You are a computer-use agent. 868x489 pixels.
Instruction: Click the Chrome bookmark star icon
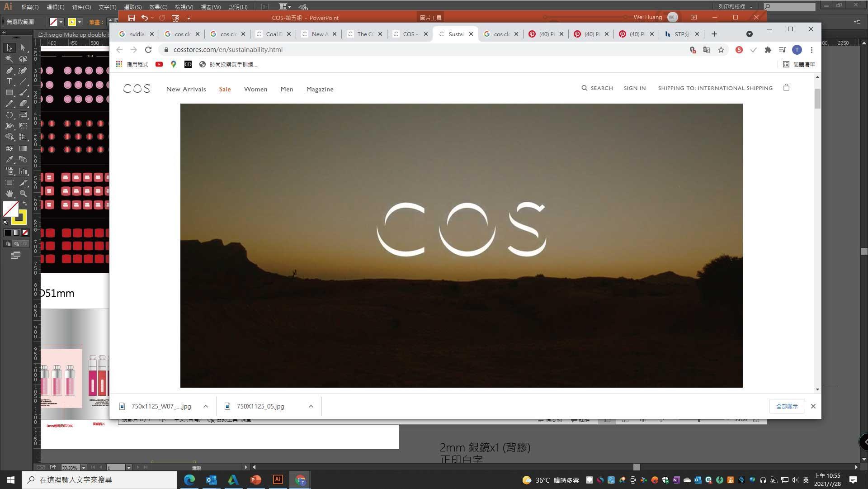point(721,50)
